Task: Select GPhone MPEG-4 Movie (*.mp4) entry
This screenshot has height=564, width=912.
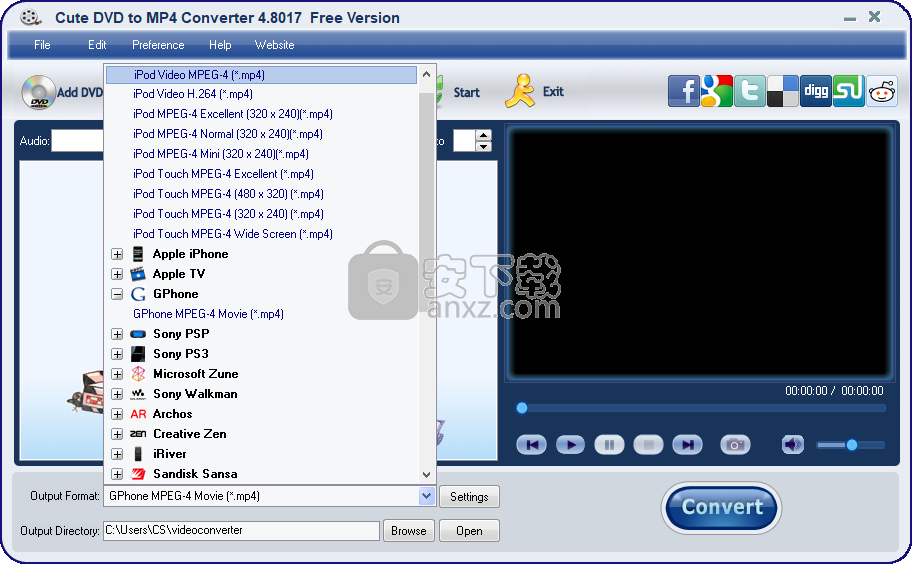Action: tap(208, 314)
